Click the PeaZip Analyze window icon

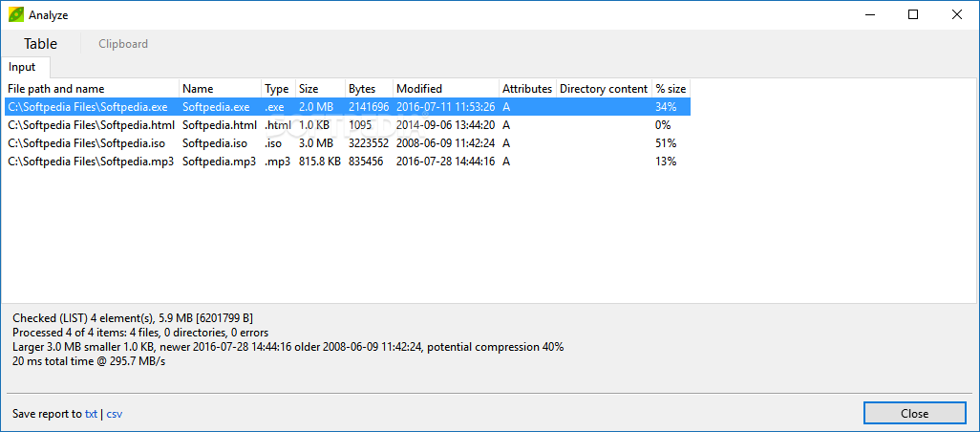click(15, 14)
